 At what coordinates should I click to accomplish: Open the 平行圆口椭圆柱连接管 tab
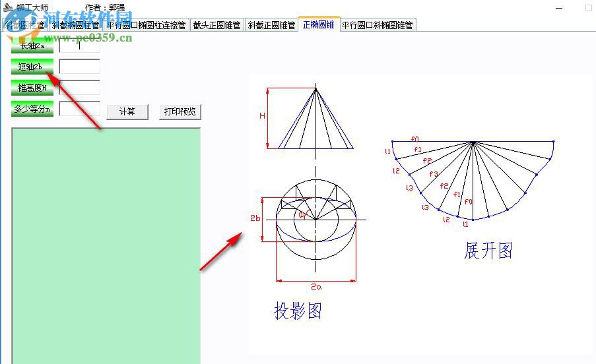tap(147, 25)
